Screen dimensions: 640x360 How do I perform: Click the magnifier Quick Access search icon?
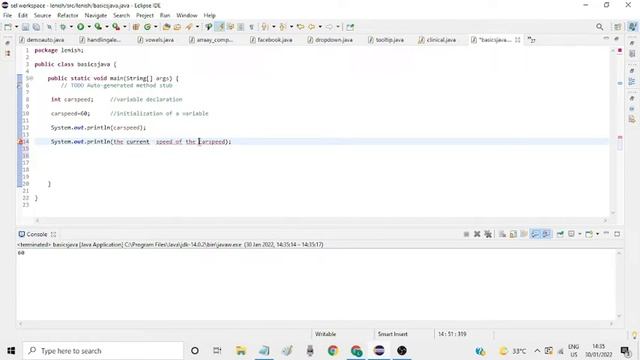[x=600, y=27]
